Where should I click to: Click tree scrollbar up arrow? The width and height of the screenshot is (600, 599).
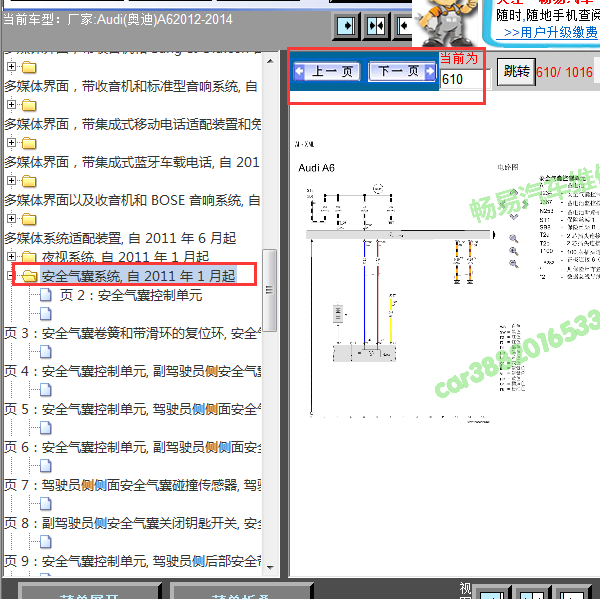click(270, 61)
